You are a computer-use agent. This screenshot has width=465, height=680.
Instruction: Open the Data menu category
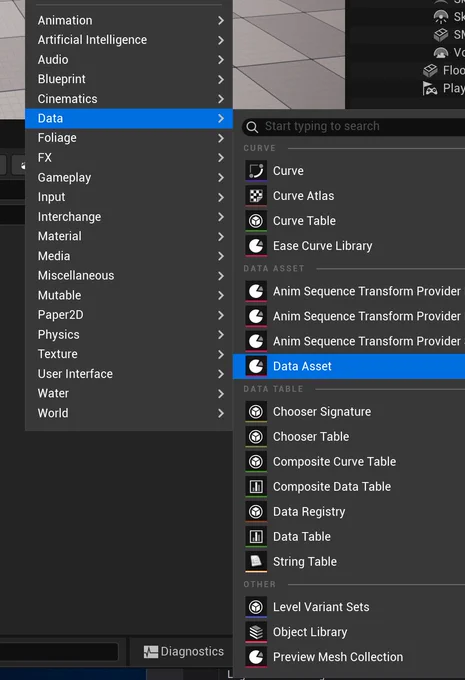129,118
